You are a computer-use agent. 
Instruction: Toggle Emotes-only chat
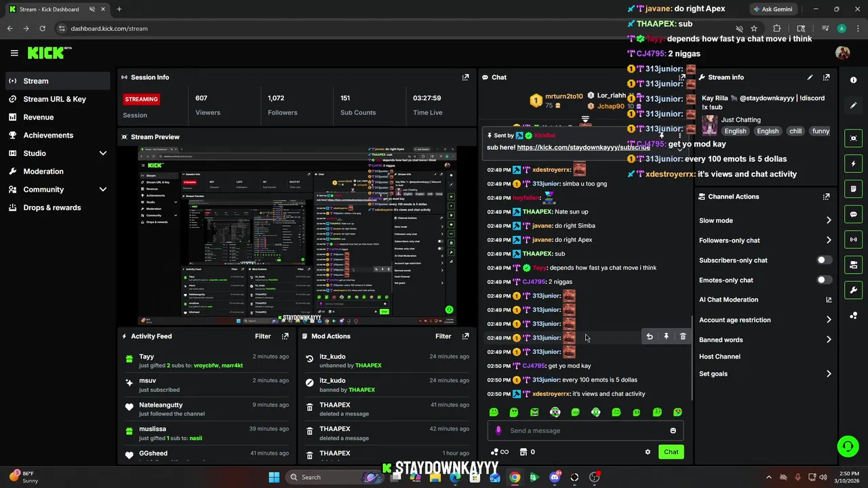click(824, 280)
